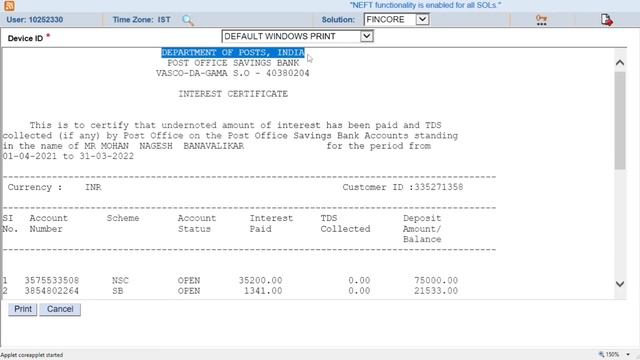
Task: Click the scroll up arrow of certificate pane
Action: [x=620, y=62]
